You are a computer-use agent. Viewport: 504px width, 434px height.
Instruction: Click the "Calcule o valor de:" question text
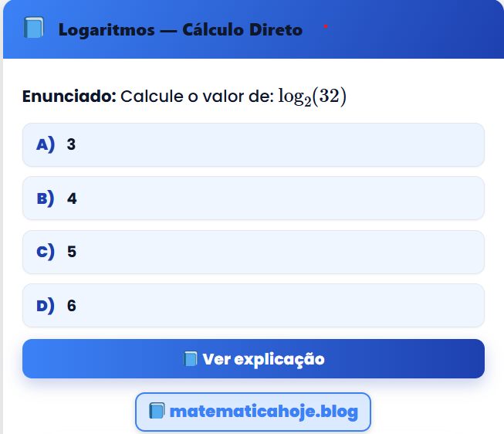click(x=197, y=97)
